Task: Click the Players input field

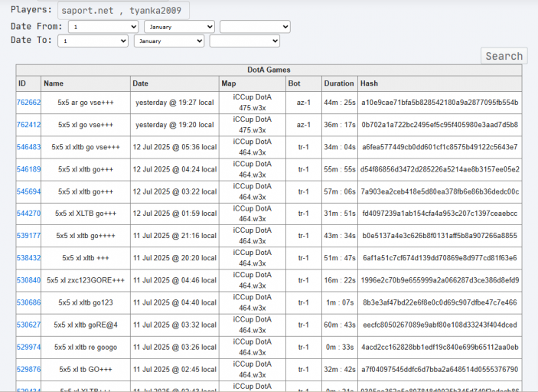Action: tap(123, 10)
